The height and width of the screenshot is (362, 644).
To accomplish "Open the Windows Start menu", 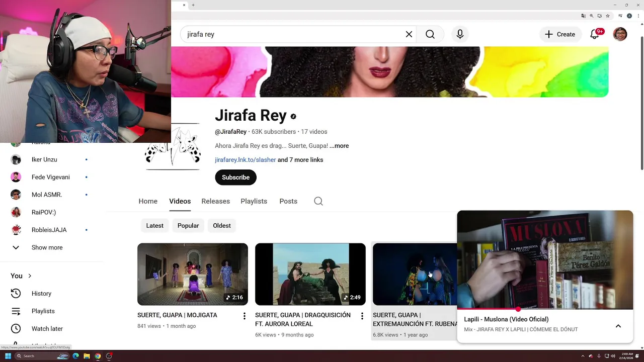I will click(8, 356).
